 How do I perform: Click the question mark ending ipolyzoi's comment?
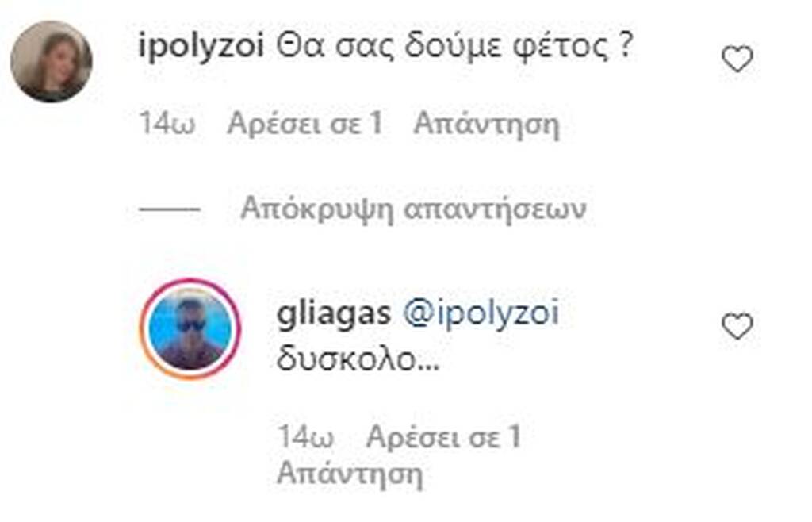pyautogui.click(x=626, y=45)
